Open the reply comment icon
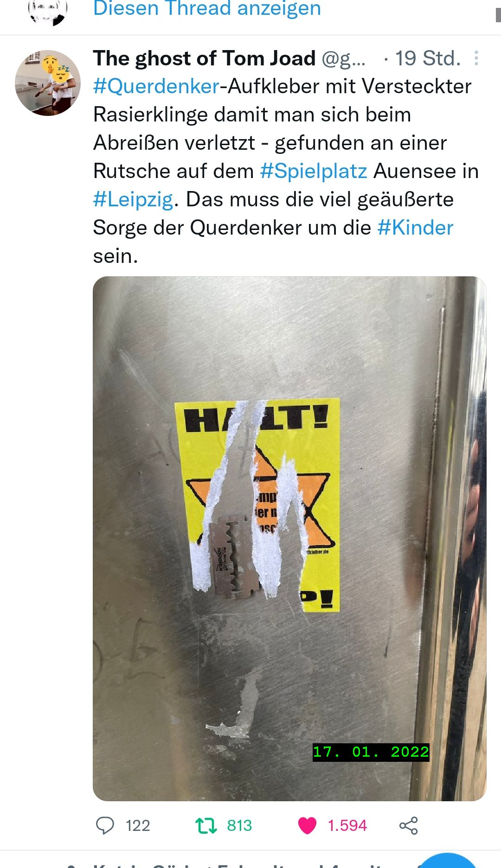The width and height of the screenshot is (501, 868). 105,825
